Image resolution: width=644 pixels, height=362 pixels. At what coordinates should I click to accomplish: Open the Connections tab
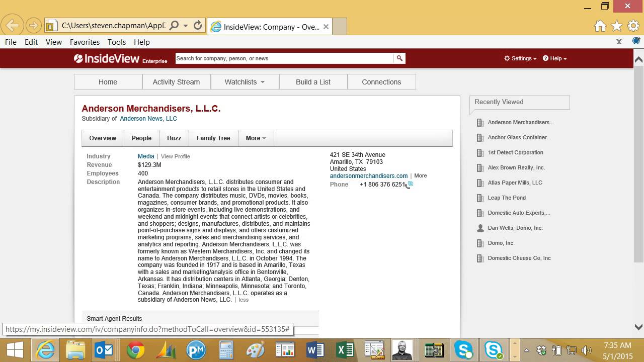click(382, 82)
